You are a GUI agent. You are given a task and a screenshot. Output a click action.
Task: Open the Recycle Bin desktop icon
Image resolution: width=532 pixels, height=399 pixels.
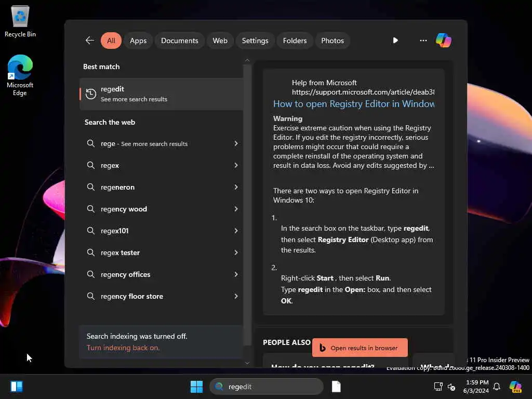[x=20, y=21]
